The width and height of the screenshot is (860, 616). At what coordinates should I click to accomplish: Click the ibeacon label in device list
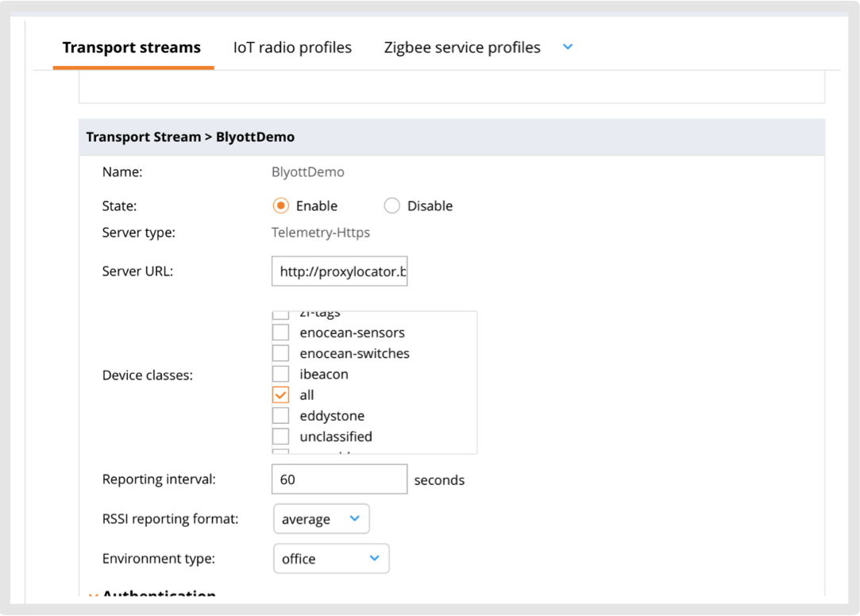324,374
